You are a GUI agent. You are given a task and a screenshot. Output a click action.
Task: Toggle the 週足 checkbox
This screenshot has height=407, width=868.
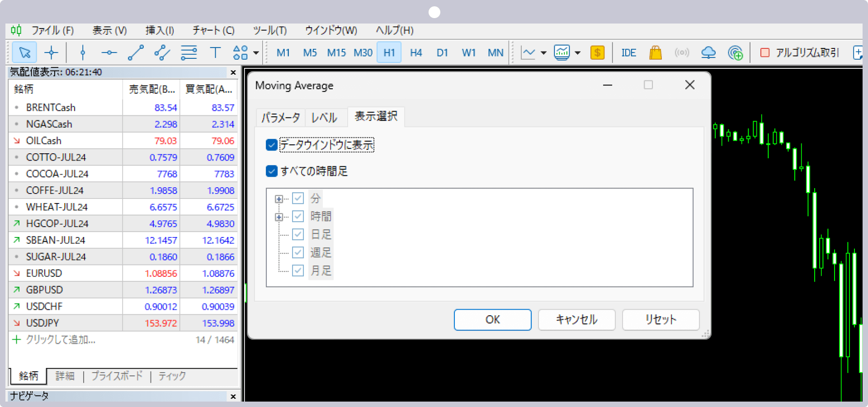coord(298,252)
